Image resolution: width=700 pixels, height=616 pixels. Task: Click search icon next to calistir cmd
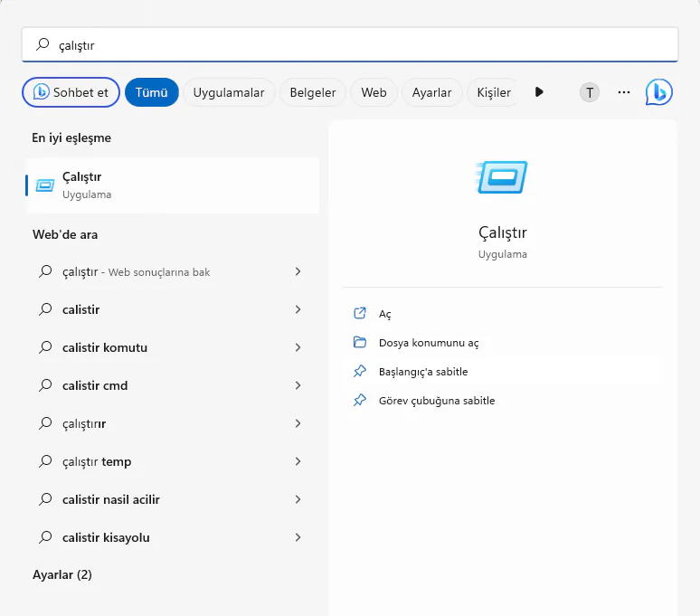pyautogui.click(x=45, y=384)
